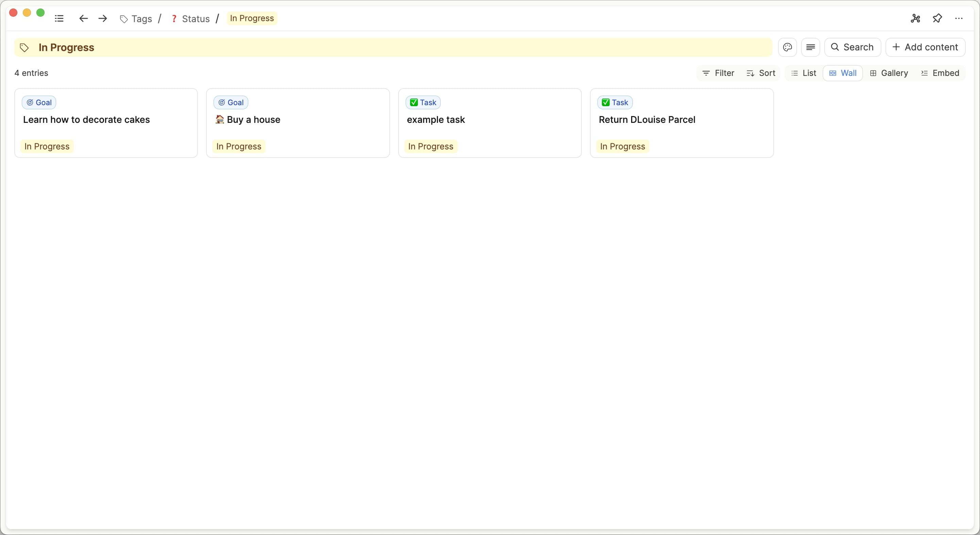Click In Progress breadcrumb tag

pos(252,18)
